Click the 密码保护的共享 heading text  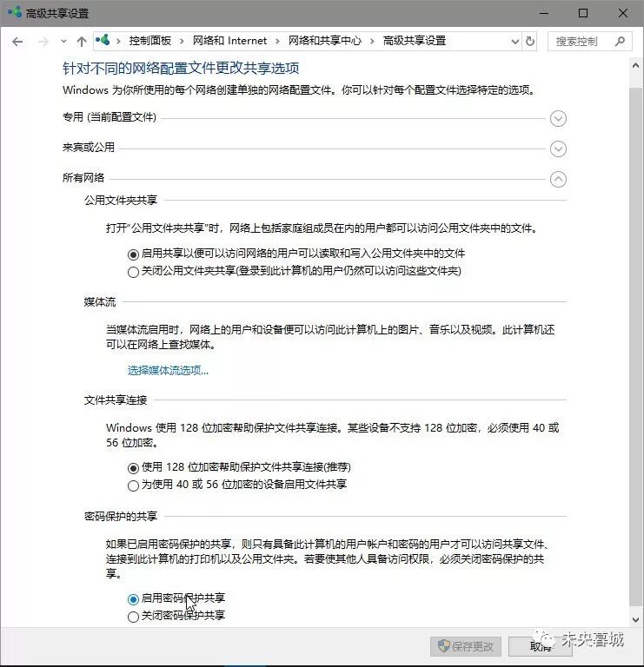click(121, 516)
